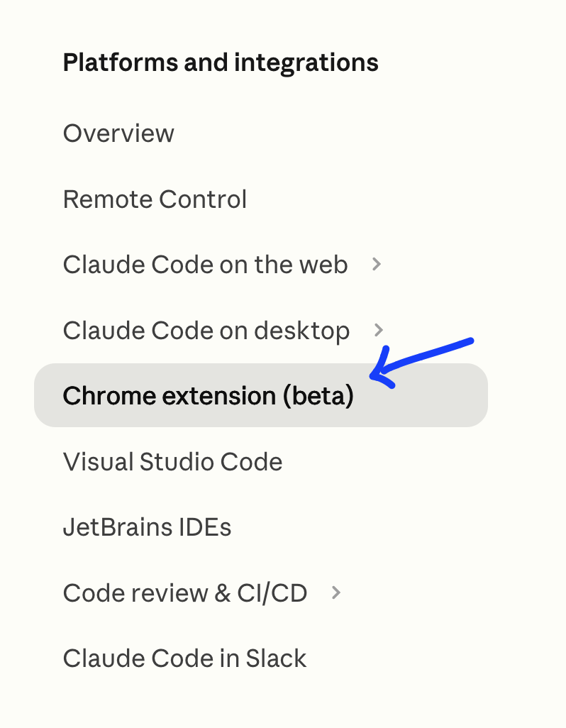Click the arrow icon beside CI/CD
The width and height of the screenshot is (566, 728).
pos(336,593)
